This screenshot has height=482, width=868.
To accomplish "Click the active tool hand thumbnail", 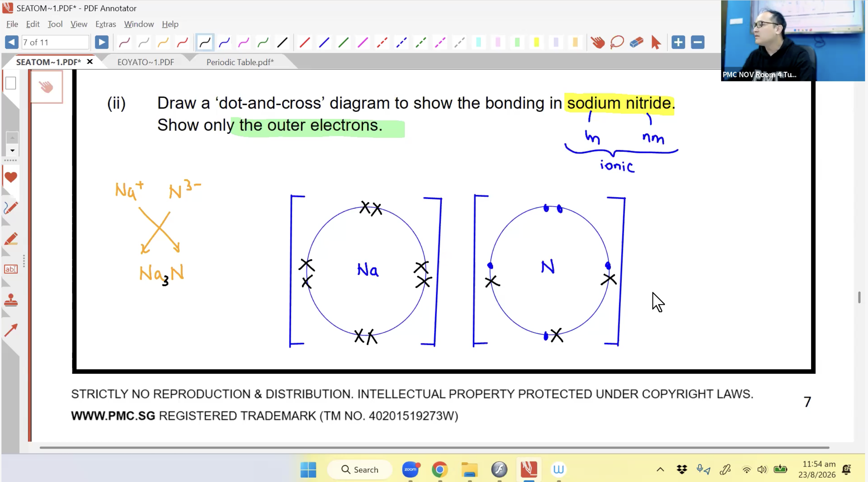I will (x=47, y=87).
